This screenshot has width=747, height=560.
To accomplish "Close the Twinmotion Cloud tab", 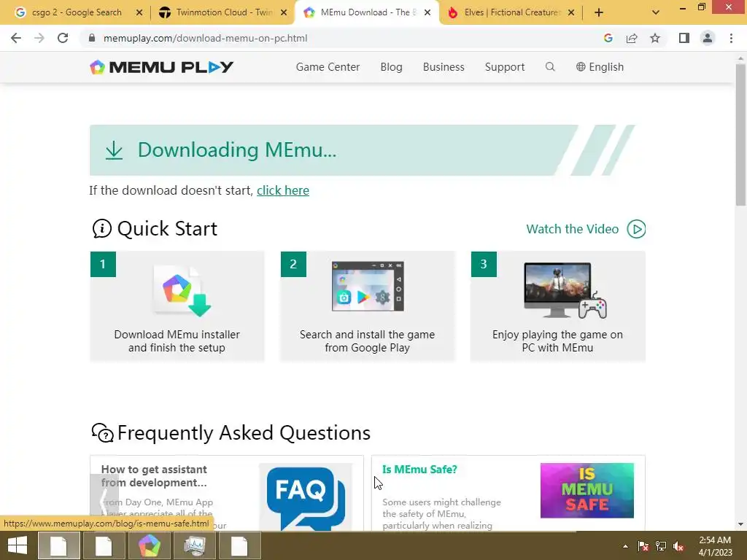I will coord(284,12).
